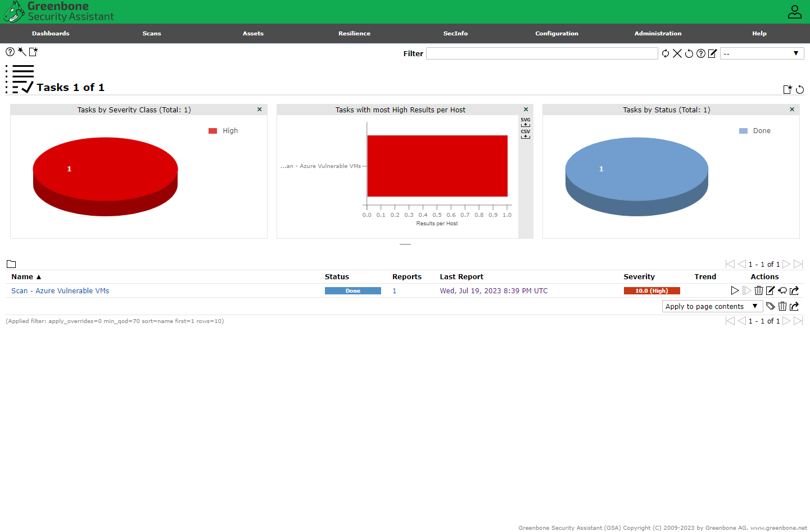This screenshot has width=810, height=532.
Task: Open the SecInfo menu
Action: click(x=455, y=34)
